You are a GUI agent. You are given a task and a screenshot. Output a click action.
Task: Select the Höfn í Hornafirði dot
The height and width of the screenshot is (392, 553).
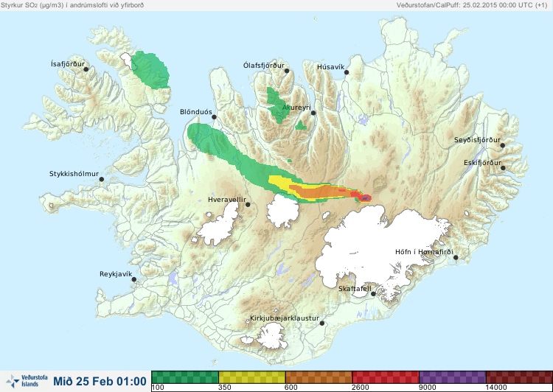point(456,257)
